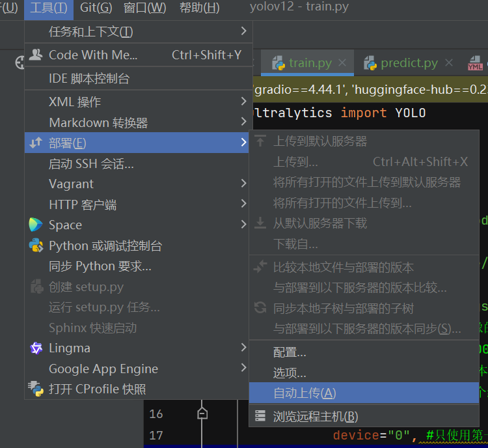This screenshot has width=488, height=448.
Task: Open the 帮助(H) menu
Action: tap(200, 7)
